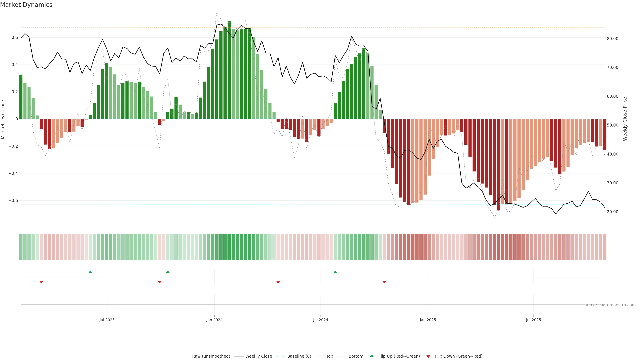644x362 pixels.
Task: Click the green Flip Up marker after Jul 2024
Action: [x=335, y=272]
